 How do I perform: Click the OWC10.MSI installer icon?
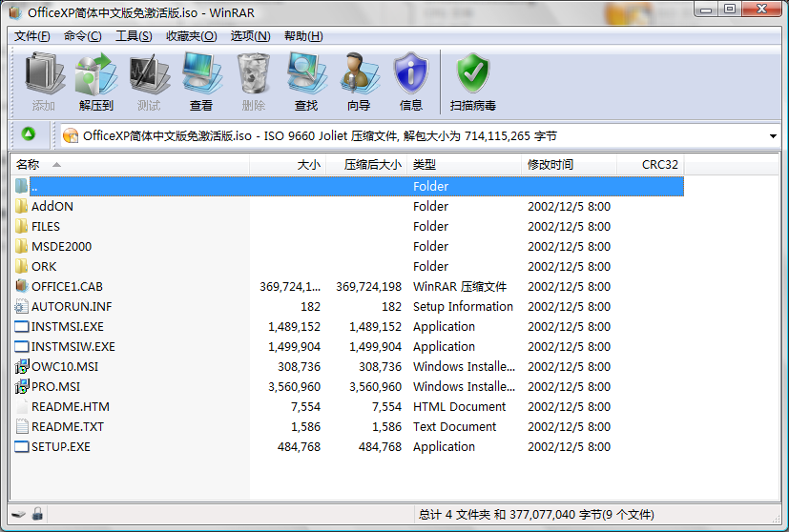pyautogui.click(x=22, y=366)
